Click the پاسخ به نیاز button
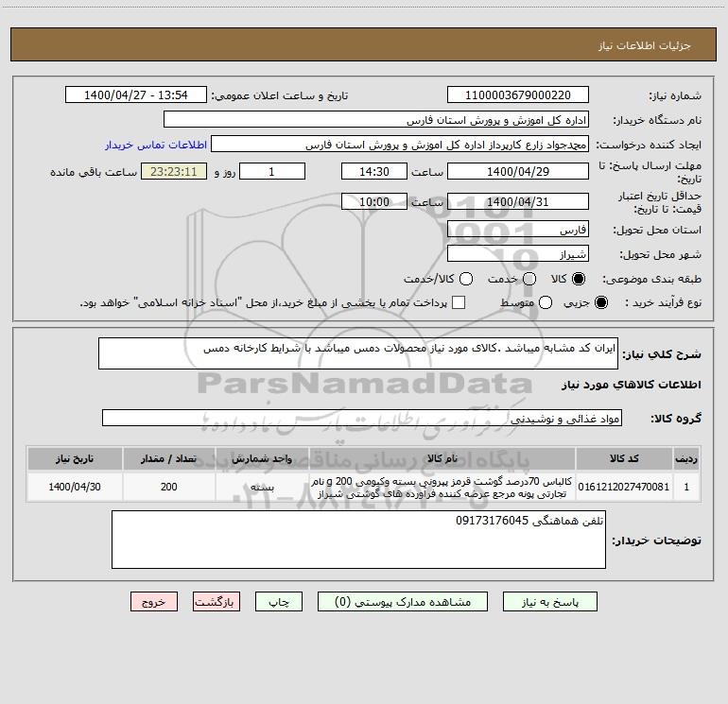 point(550,602)
